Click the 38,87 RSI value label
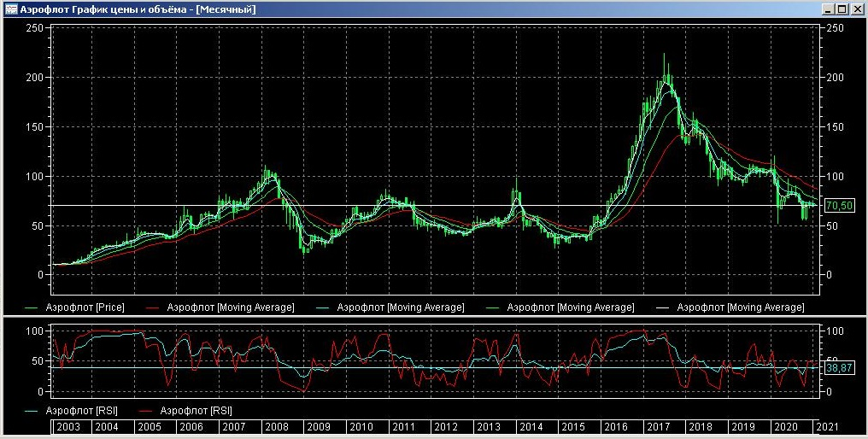868x439 pixels. pos(839,367)
